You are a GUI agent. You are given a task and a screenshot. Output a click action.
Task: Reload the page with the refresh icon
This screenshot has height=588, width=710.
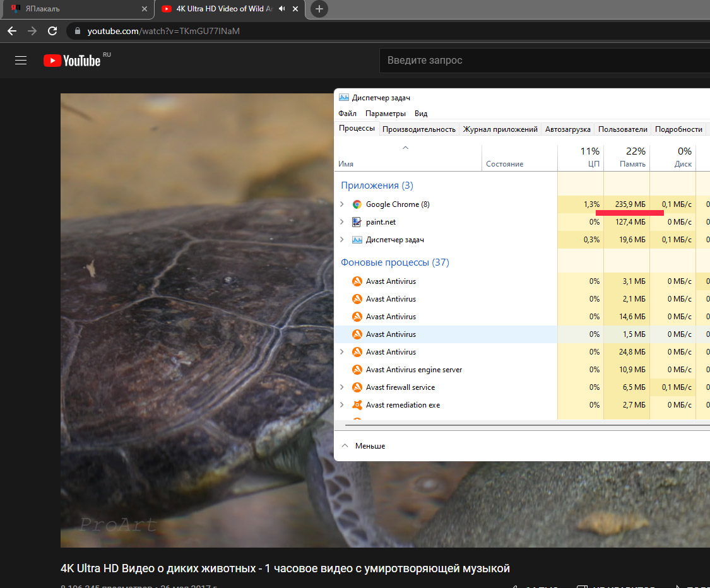coord(52,31)
